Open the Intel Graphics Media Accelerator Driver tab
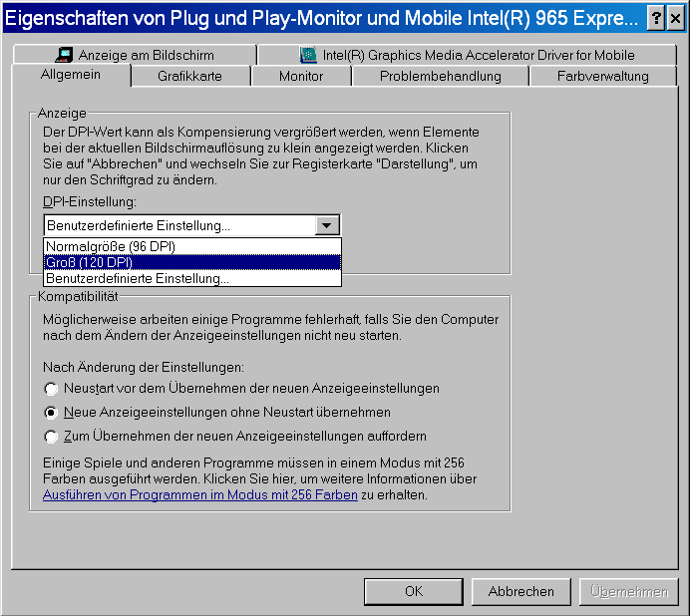Screen dimensions: 690x616 click(467, 55)
